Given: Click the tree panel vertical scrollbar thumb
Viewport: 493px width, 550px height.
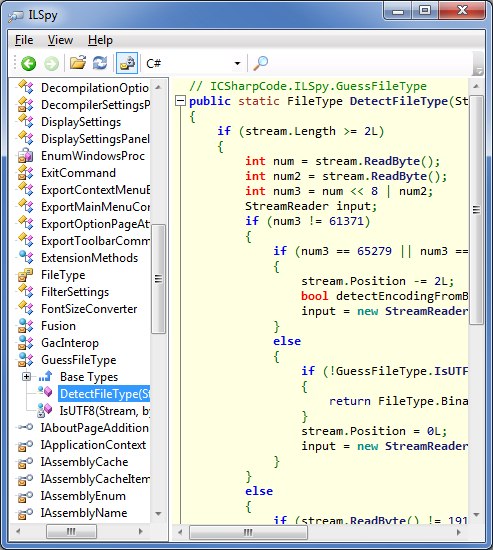Looking at the screenshot, I should pos(158,279).
